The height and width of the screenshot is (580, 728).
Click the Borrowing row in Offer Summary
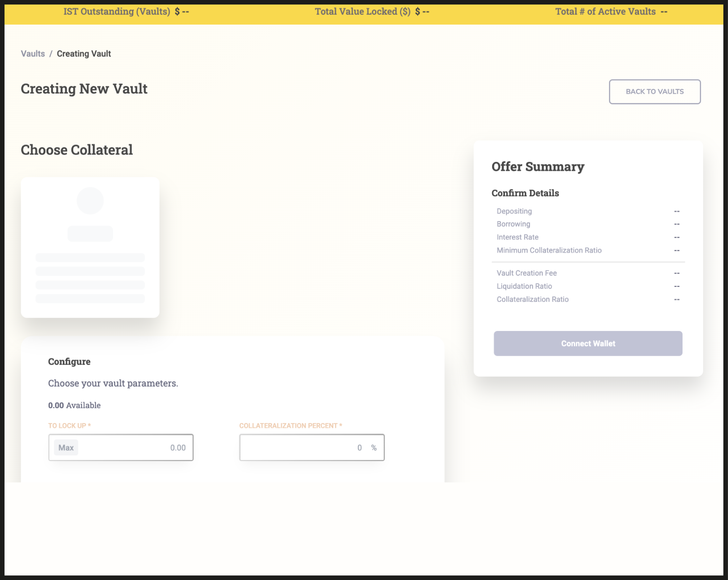click(x=513, y=224)
